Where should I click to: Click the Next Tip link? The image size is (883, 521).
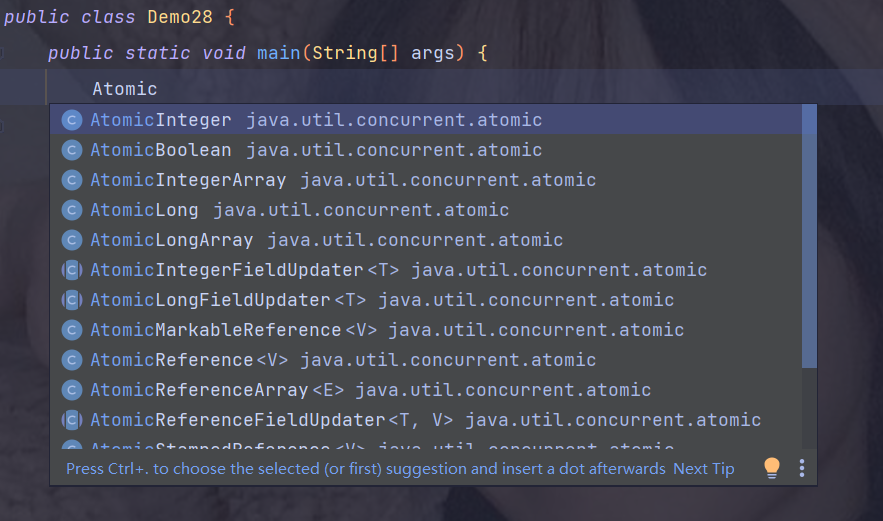coord(704,468)
